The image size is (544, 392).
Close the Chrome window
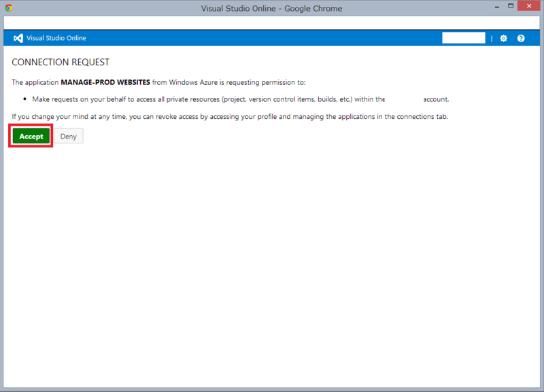point(529,6)
